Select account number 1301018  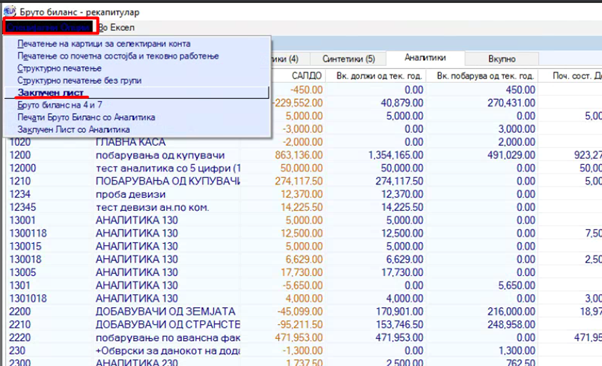(28, 298)
